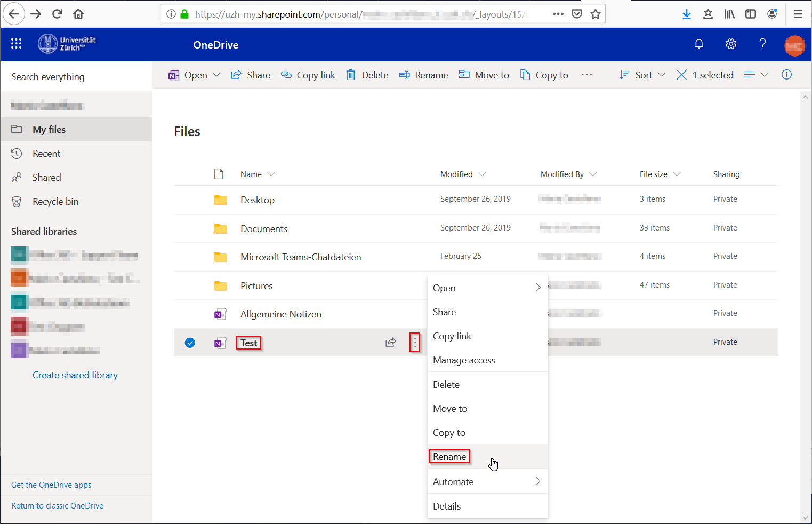This screenshot has width=812, height=524.
Task: Toggle the Firefox sidebar icon
Action: click(x=751, y=14)
